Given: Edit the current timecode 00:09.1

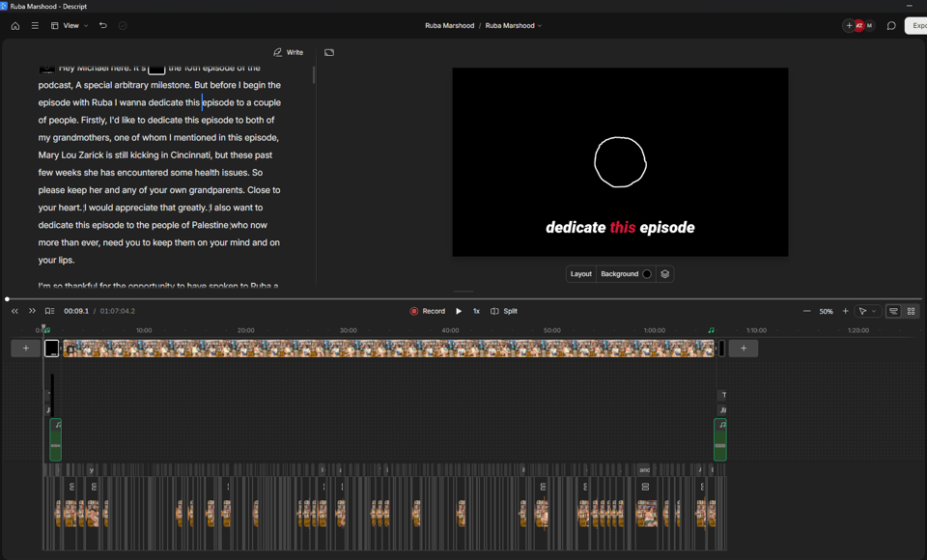Looking at the screenshot, I should pyautogui.click(x=76, y=311).
